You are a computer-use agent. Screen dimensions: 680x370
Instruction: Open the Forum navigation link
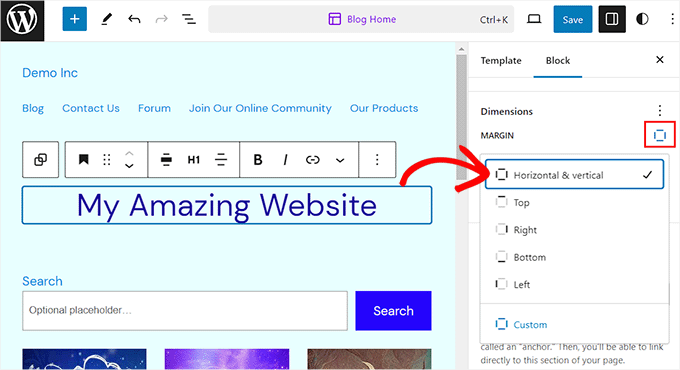point(154,108)
